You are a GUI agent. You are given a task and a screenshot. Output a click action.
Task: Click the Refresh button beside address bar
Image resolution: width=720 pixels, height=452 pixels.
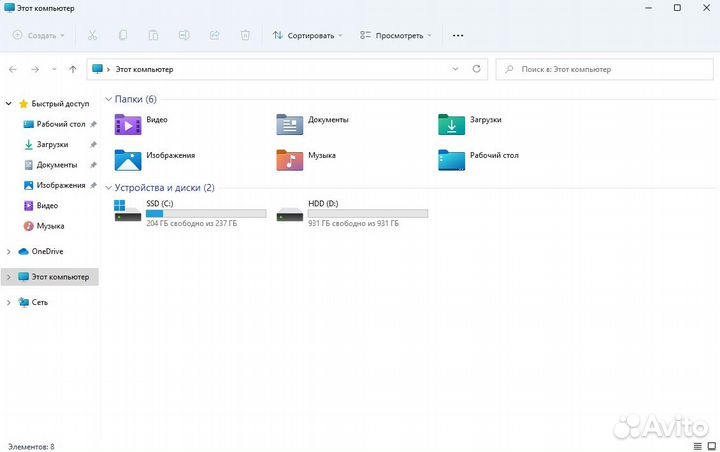click(476, 69)
